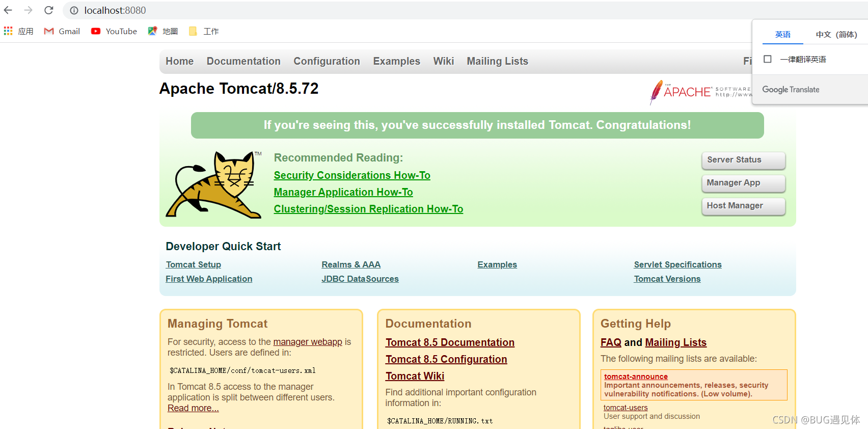Click the browser reload icon

click(x=49, y=10)
